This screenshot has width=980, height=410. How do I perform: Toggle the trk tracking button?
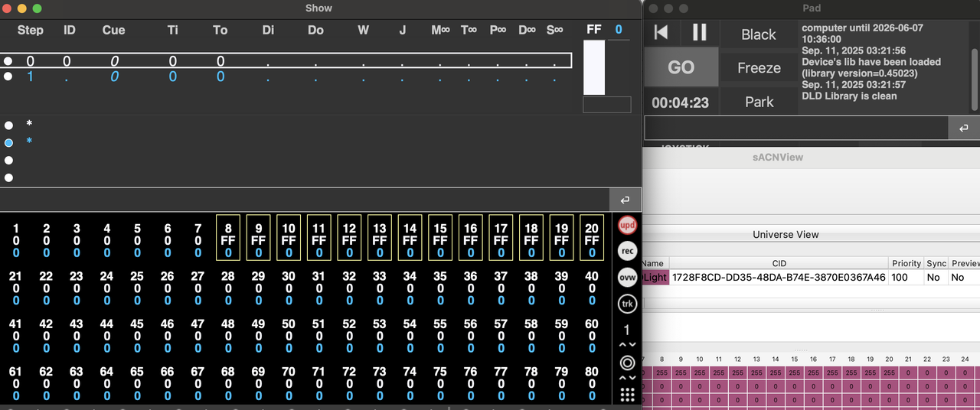pos(627,304)
